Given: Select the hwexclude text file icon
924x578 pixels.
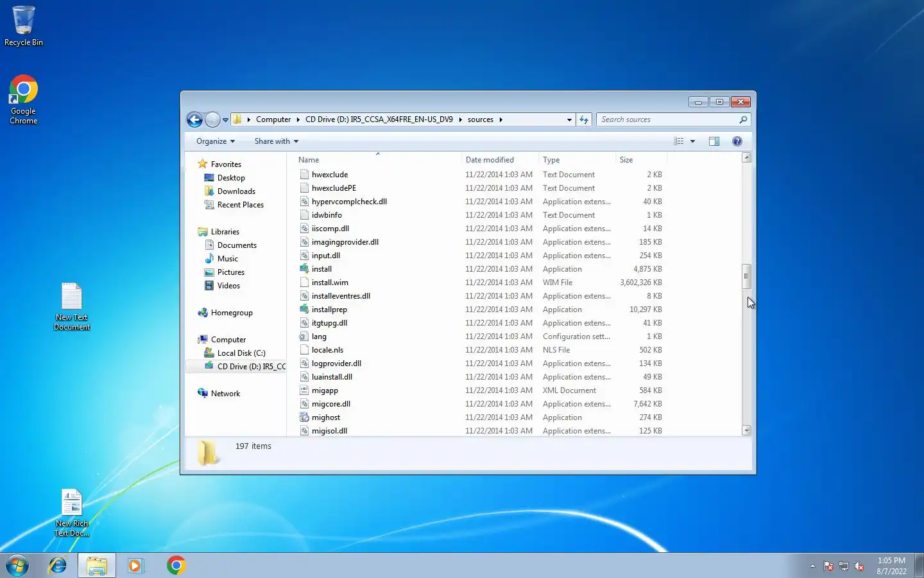Looking at the screenshot, I should click(304, 175).
